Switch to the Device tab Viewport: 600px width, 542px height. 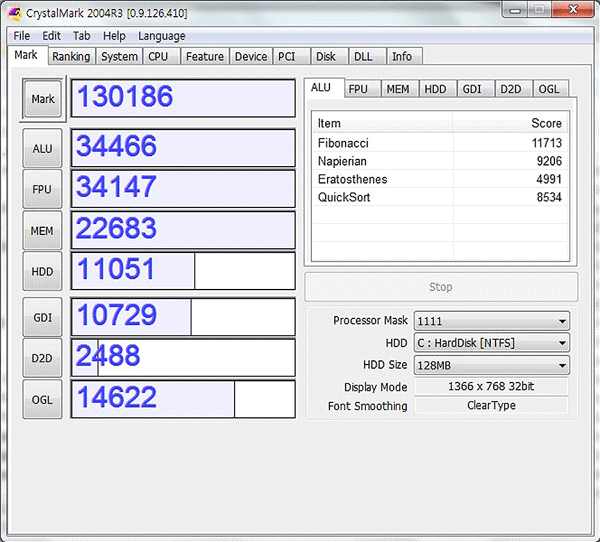click(251, 56)
